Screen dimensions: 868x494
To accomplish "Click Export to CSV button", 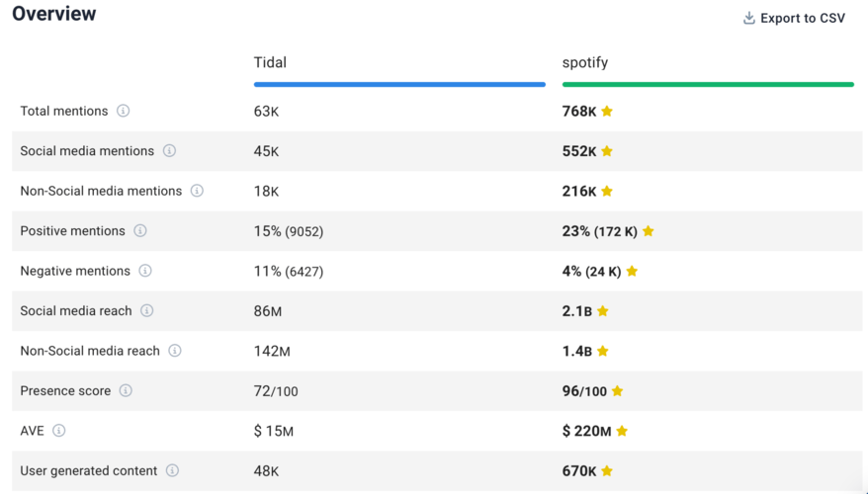I will (794, 18).
